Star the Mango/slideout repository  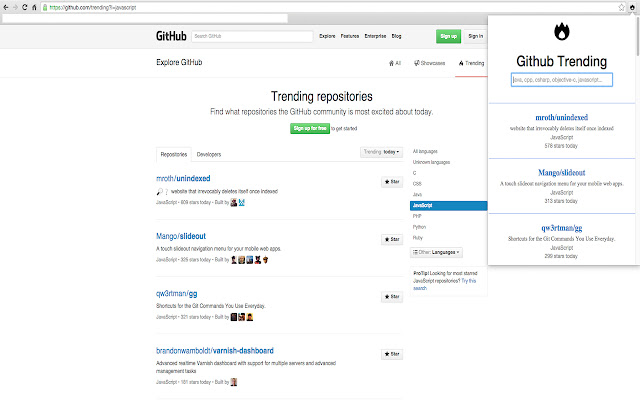click(392, 239)
